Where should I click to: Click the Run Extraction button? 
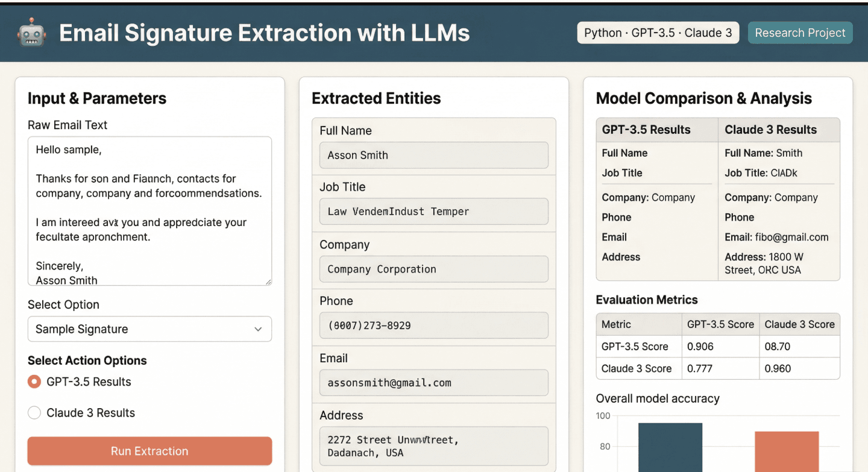[x=149, y=451]
